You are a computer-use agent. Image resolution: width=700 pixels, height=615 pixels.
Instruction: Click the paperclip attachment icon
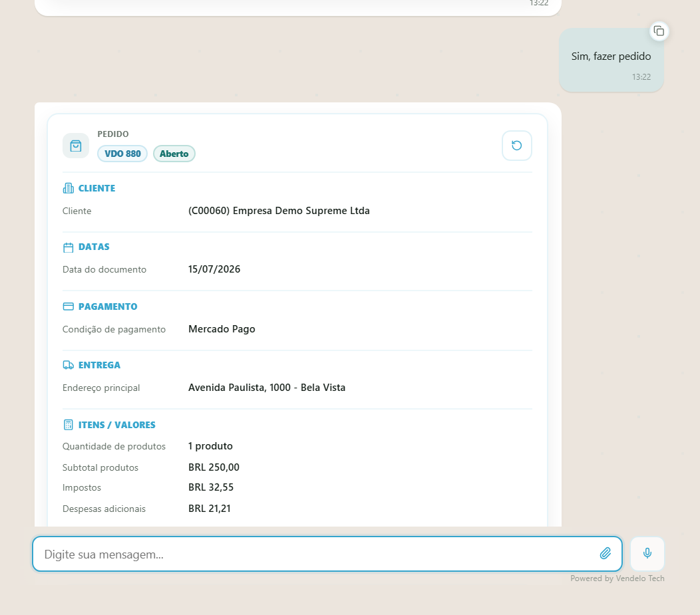(606, 553)
